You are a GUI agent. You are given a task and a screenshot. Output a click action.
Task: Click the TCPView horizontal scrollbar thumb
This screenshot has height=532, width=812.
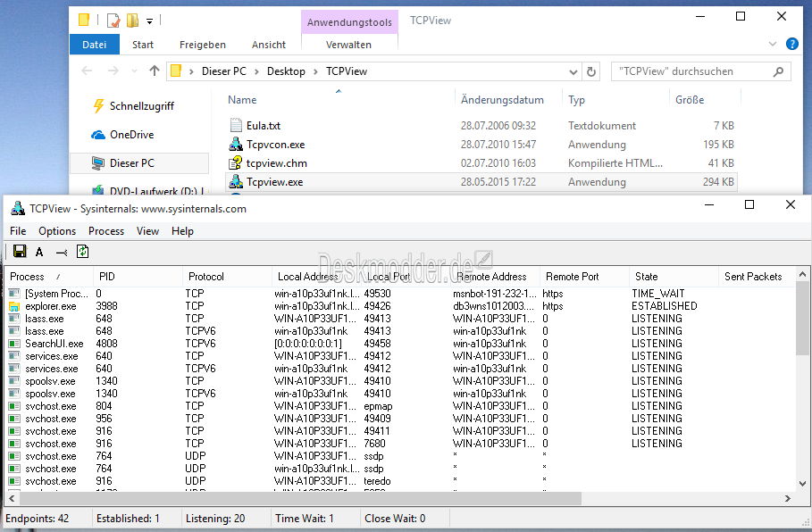(300, 499)
